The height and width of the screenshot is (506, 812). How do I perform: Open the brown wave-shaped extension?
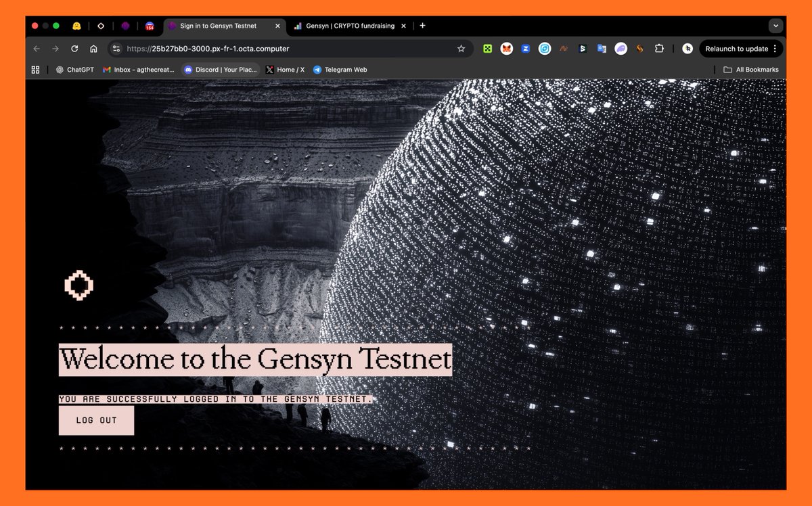point(563,49)
